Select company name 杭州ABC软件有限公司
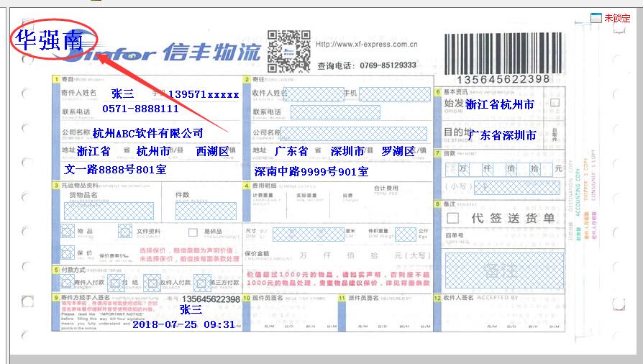 pyautogui.click(x=148, y=133)
